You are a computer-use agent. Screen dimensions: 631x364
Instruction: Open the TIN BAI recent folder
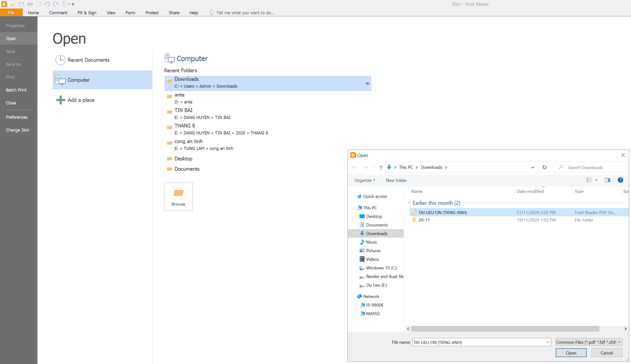tap(267, 114)
